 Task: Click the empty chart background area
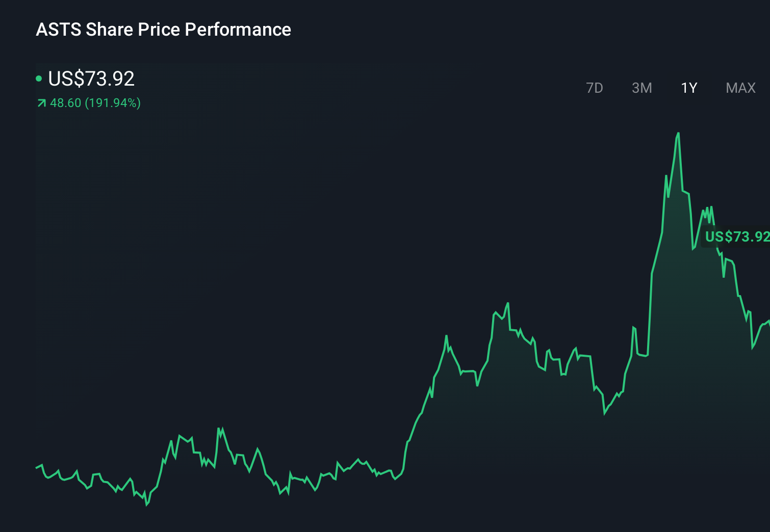[x=255, y=229]
